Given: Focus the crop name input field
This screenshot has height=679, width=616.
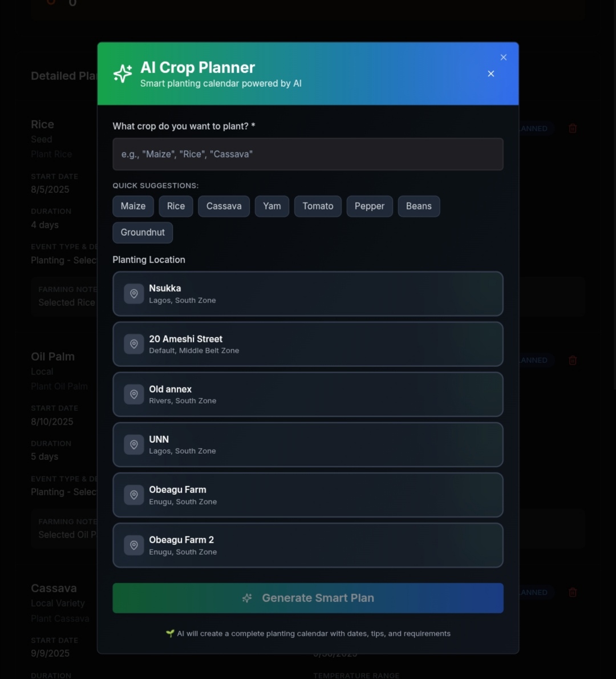Looking at the screenshot, I should (308, 154).
